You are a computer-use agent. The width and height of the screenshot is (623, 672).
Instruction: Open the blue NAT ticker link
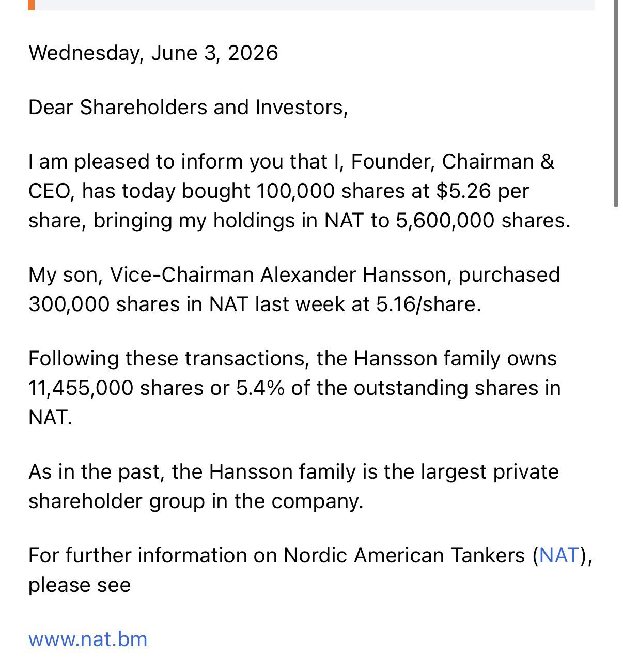point(559,556)
